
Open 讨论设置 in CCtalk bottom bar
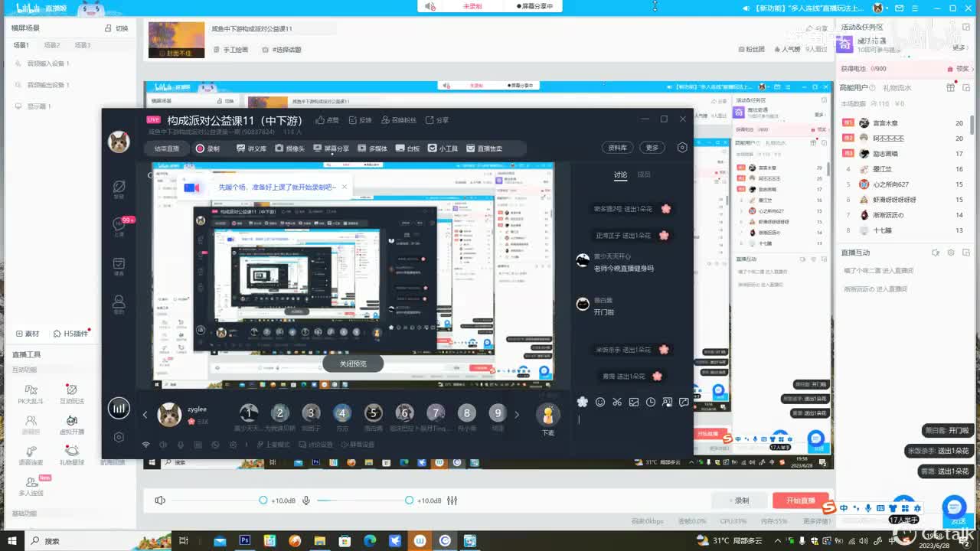point(316,445)
